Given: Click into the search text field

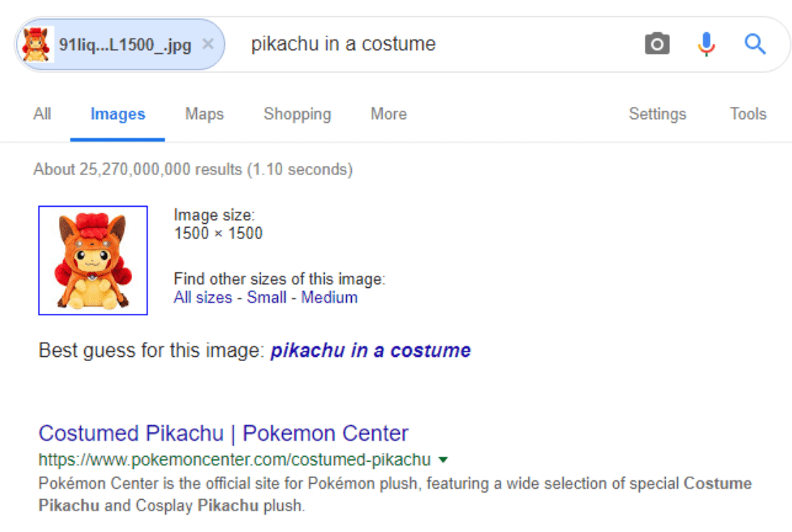Looking at the screenshot, I should [431, 45].
